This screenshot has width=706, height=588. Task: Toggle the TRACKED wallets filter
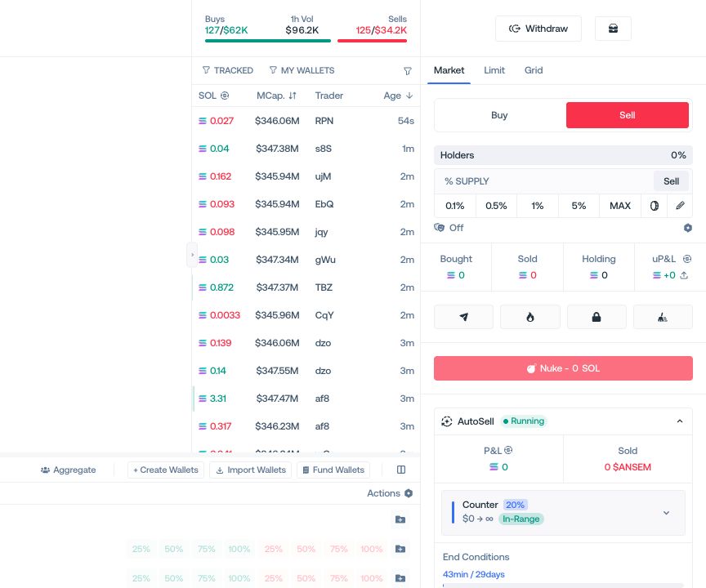(x=227, y=70)
